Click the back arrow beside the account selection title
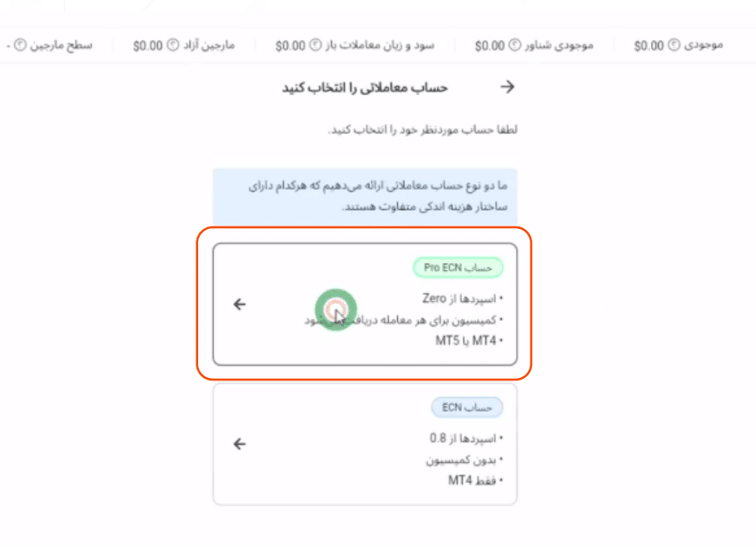 (508, 86)
